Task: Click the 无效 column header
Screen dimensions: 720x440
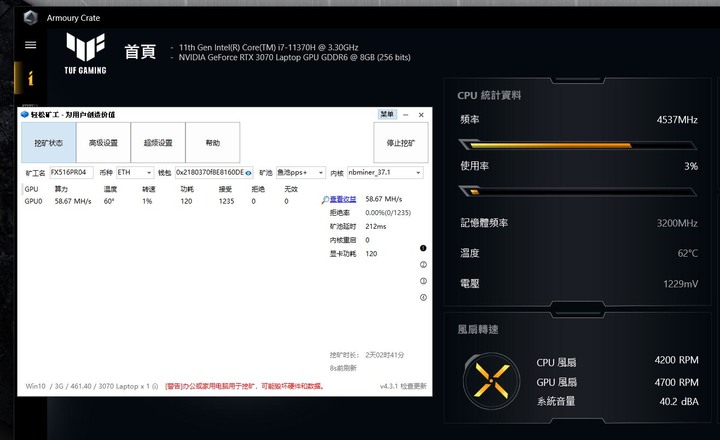Action: click(291, 189)
